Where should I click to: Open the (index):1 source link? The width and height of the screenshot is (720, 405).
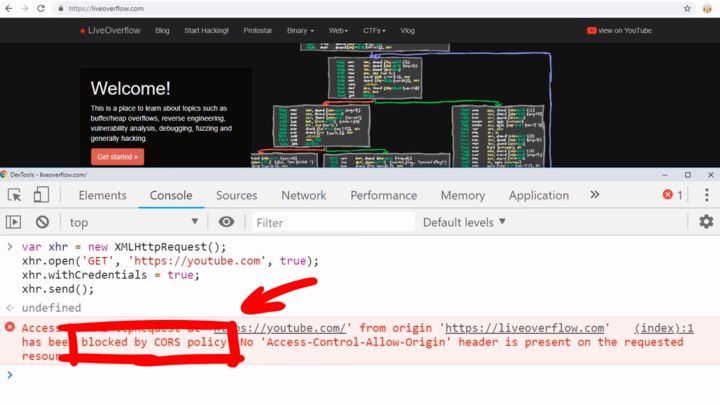click(664, 328)
